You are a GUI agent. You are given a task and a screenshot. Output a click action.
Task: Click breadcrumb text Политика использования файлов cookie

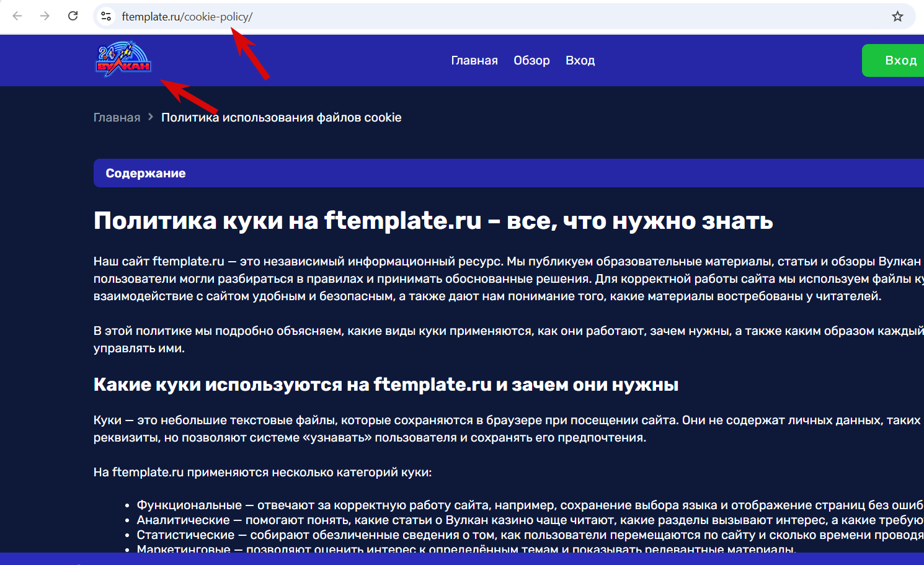282,117
